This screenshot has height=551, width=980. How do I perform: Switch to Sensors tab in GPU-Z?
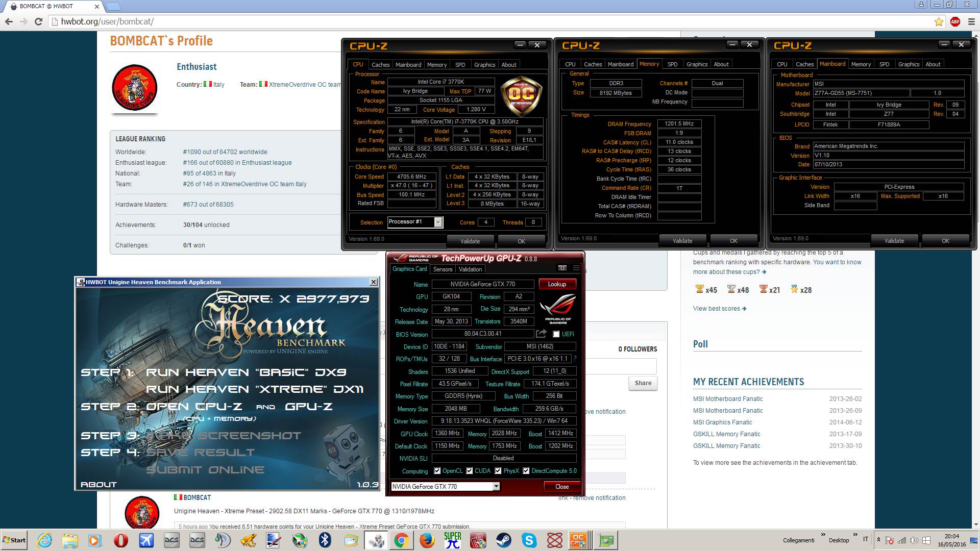point(443,269)
